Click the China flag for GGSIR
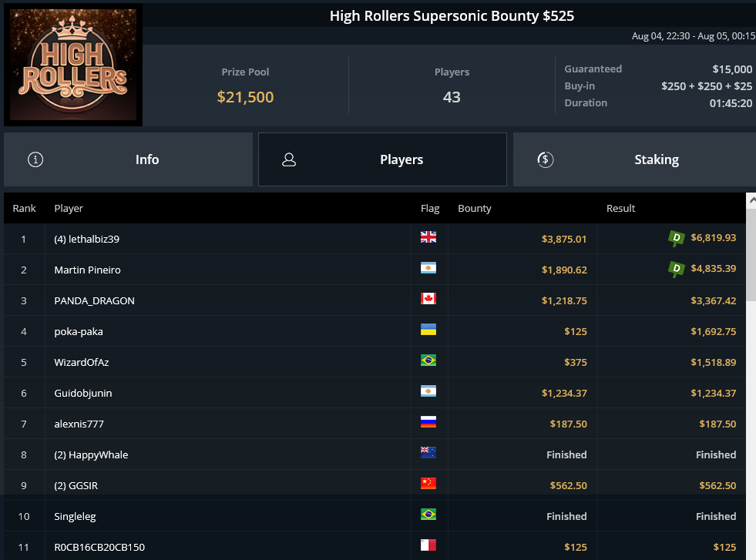This screenshot has width=756, height=560. (x=428, y=484)
